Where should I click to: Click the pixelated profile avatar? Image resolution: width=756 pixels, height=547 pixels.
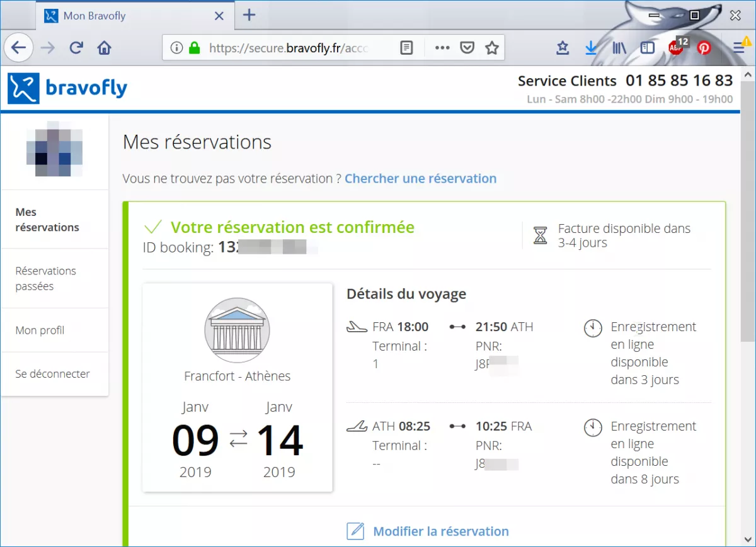coord(54,149)
